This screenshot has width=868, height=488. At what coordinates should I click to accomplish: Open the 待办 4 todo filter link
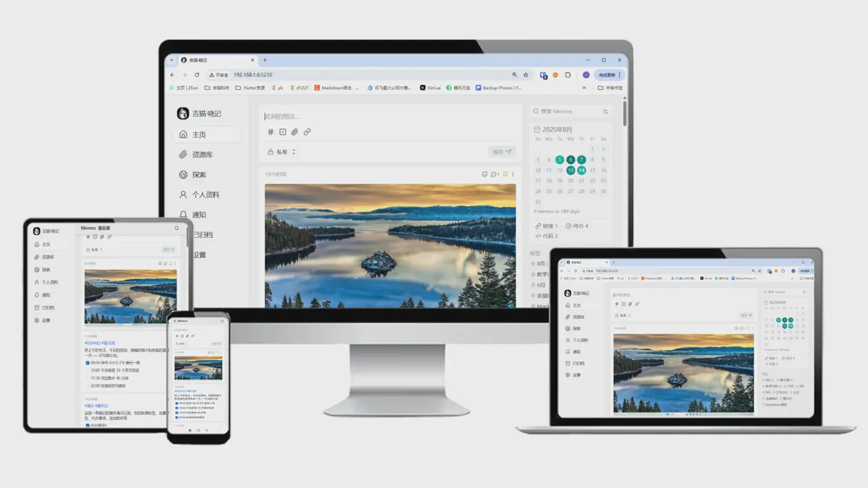(x=579, y=226)
